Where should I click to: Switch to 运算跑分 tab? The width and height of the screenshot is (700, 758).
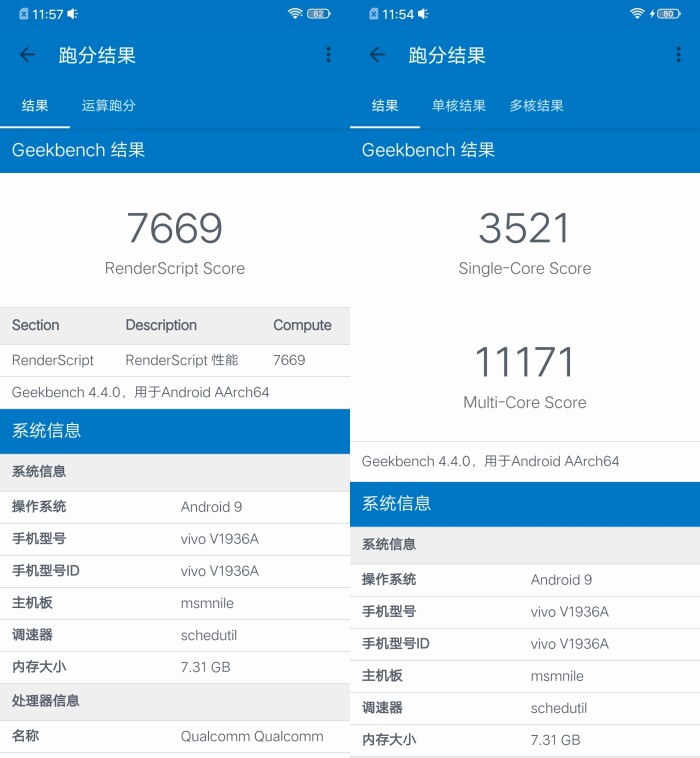click(x=109, y=105)
